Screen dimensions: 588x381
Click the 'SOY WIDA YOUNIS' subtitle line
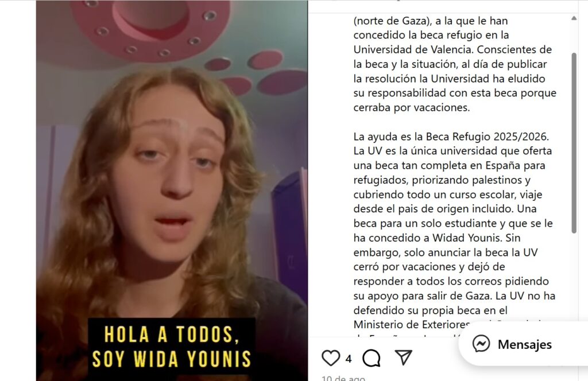(x=172, y=359)
